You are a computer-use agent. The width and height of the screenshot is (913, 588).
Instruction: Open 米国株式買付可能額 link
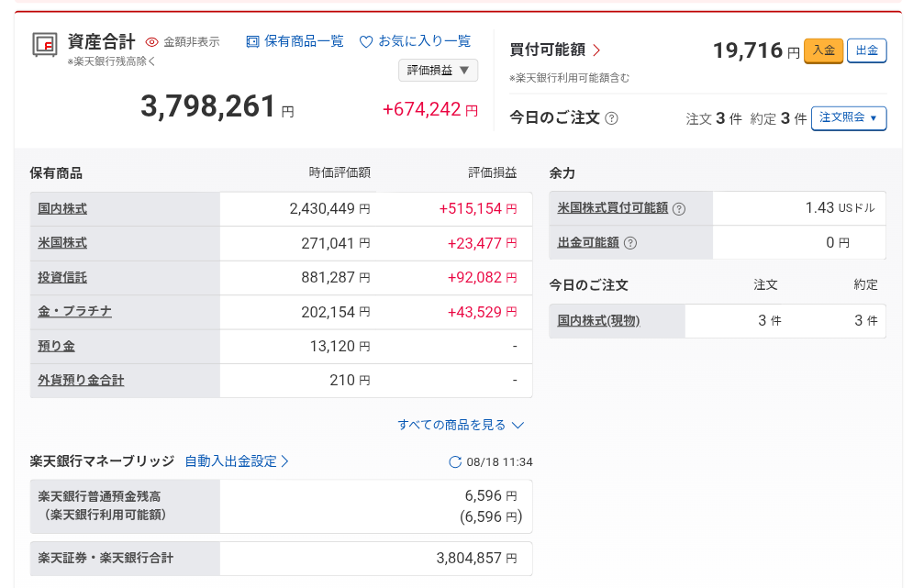pyautogui.click(x=613, y=208)
